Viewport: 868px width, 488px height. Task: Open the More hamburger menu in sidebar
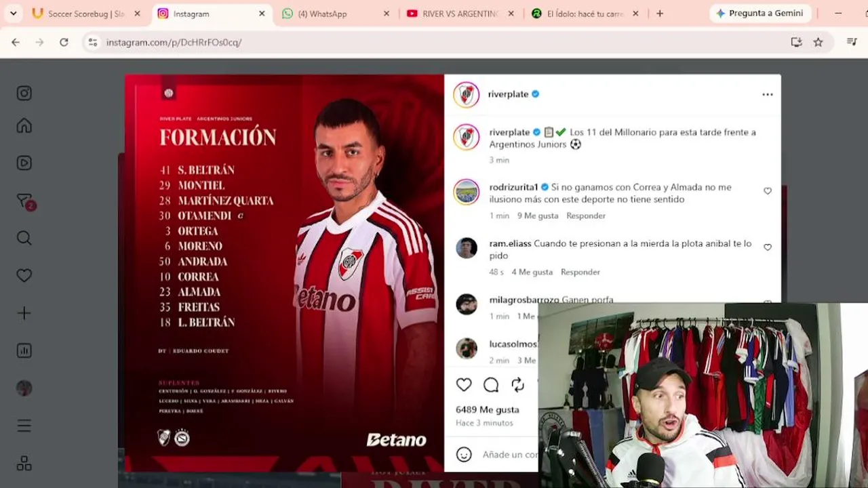coord(24,426)
